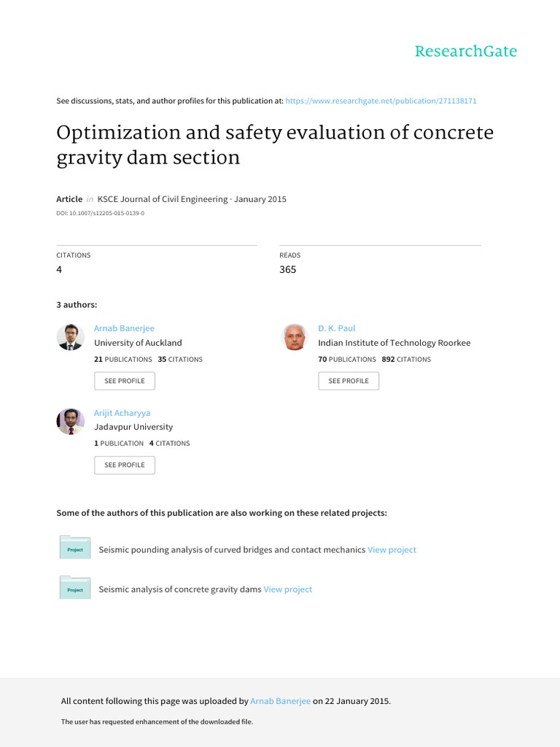The width and height of the screenshot is (560, 747).
Task: Click the reads count number 365
Action: [288, 269]
